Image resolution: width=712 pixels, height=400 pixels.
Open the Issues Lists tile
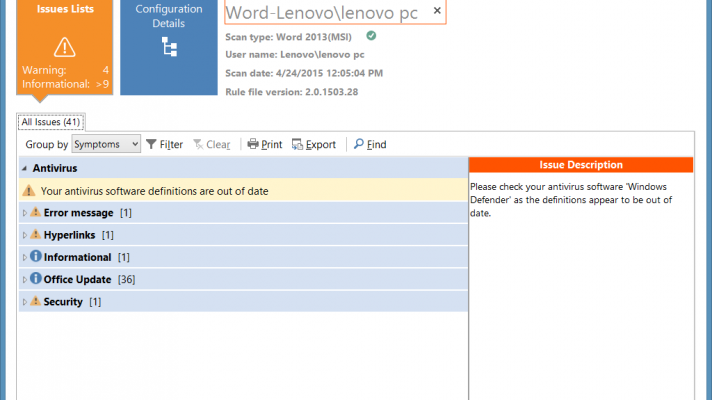pyautogui.click(x=64, y=47)
